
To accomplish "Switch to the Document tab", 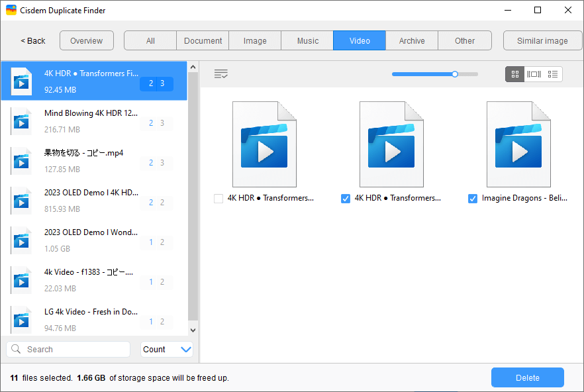I will coord(203,40).
